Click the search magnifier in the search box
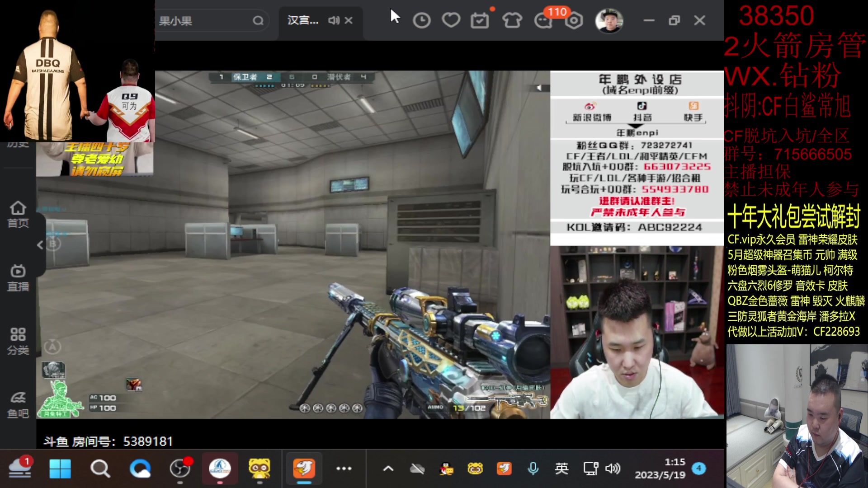Viewport: 868px width, 488px height. (x=258, y=21)
